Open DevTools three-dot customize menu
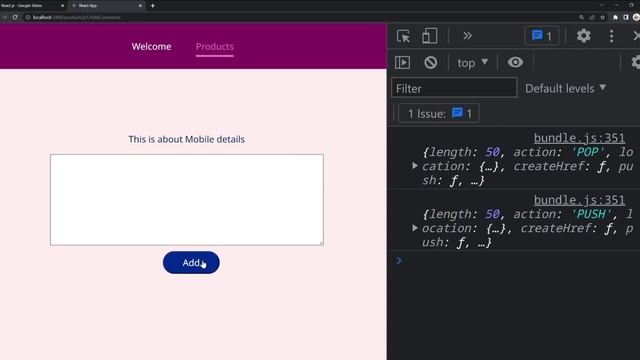The height and width of the screenshot is (360, 640). click(611, 36)
